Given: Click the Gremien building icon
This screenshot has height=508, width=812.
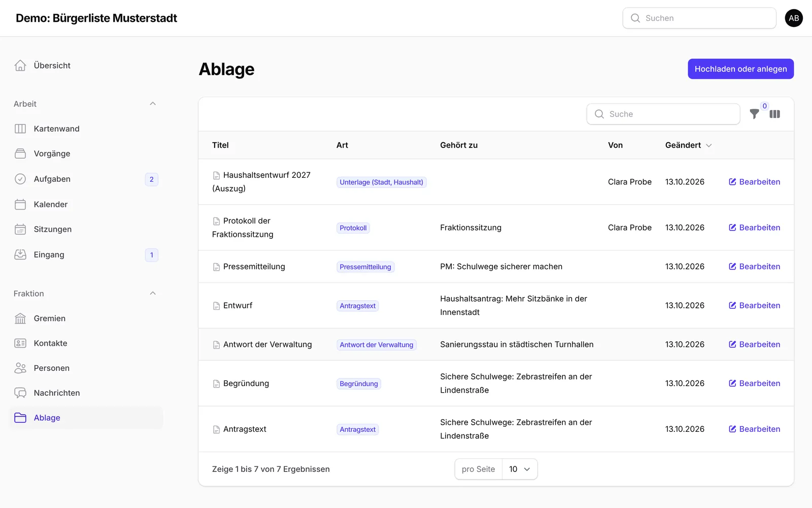Looking at the screenshot, I should point(20,319).
